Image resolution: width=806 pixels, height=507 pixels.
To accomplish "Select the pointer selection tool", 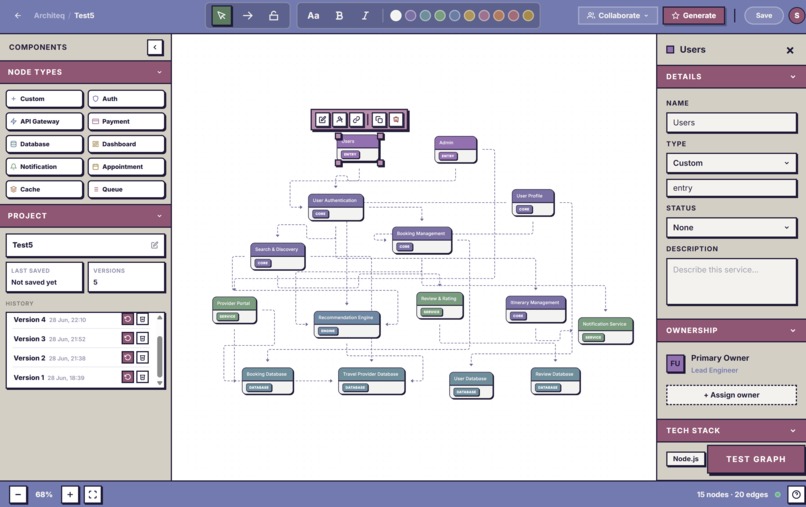I will click(x=222, y=15).
